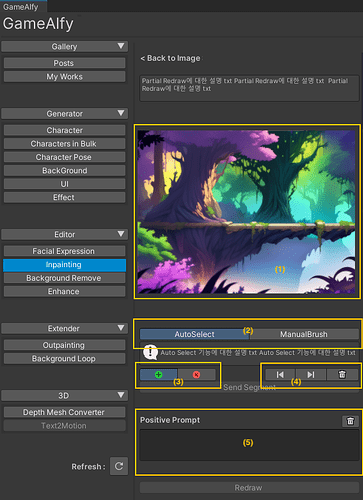Step back to the previous segment
The image size is (363, 500).
(x=280, y=375)
